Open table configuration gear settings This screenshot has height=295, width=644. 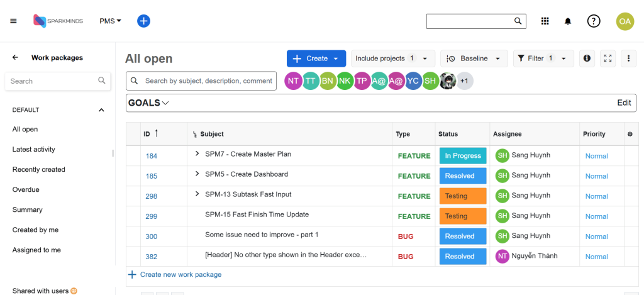630,134
